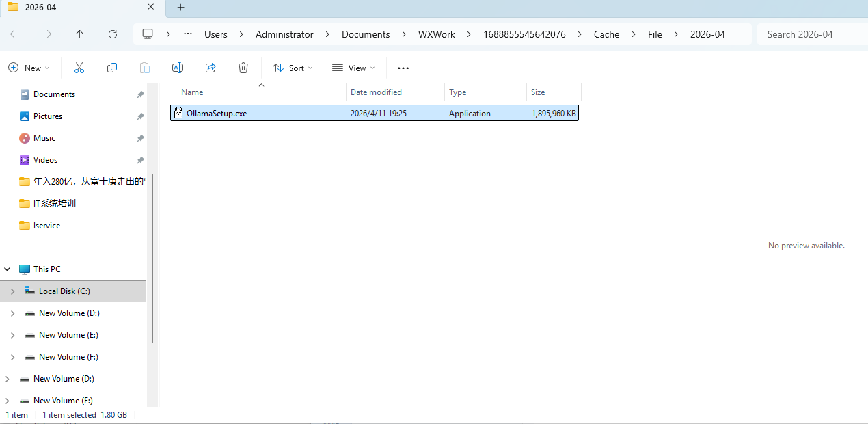Close the 2026-04 tab
The image size is (868, 424).
point(150,7)
